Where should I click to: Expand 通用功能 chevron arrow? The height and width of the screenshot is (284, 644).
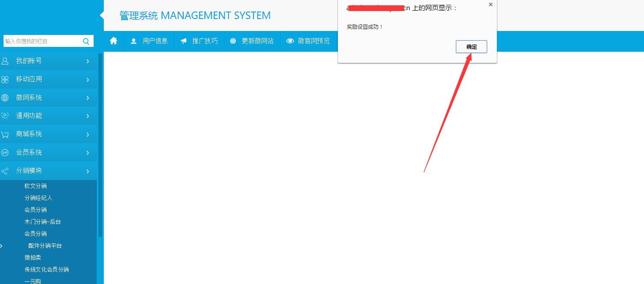click(88, 116)
